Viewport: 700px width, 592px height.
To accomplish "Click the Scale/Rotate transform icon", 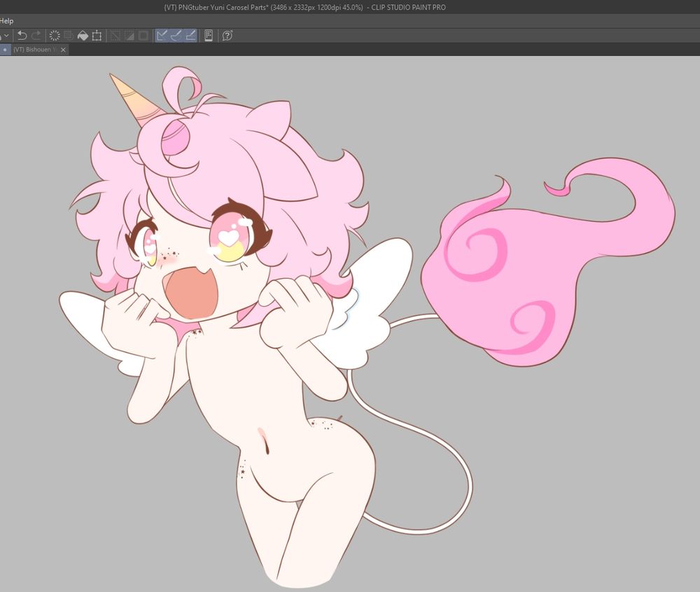I will tap(97, 36).
